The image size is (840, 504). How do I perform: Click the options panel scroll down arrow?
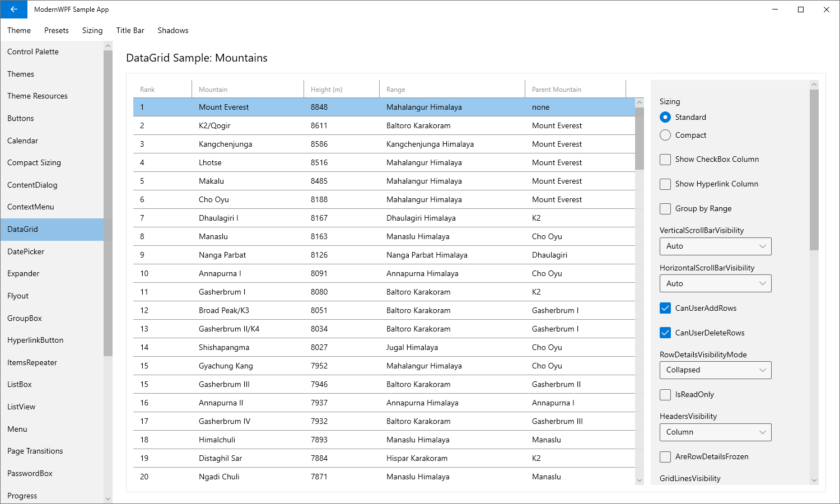pos(814,480)
